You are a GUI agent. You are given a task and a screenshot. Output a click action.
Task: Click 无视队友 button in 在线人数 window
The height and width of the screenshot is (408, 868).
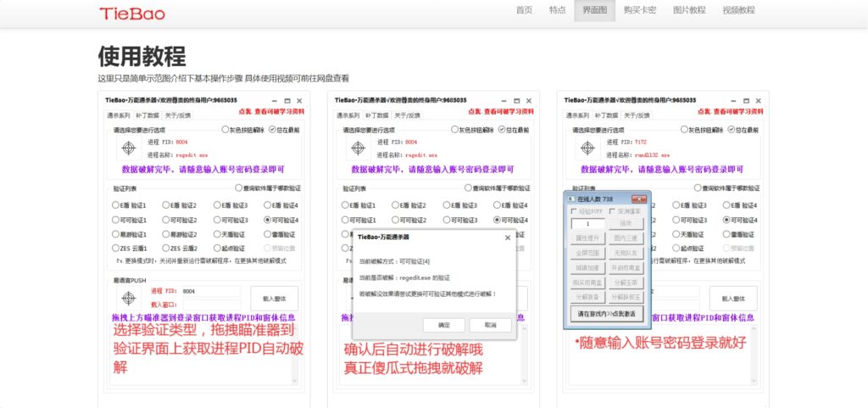(626, 253)
